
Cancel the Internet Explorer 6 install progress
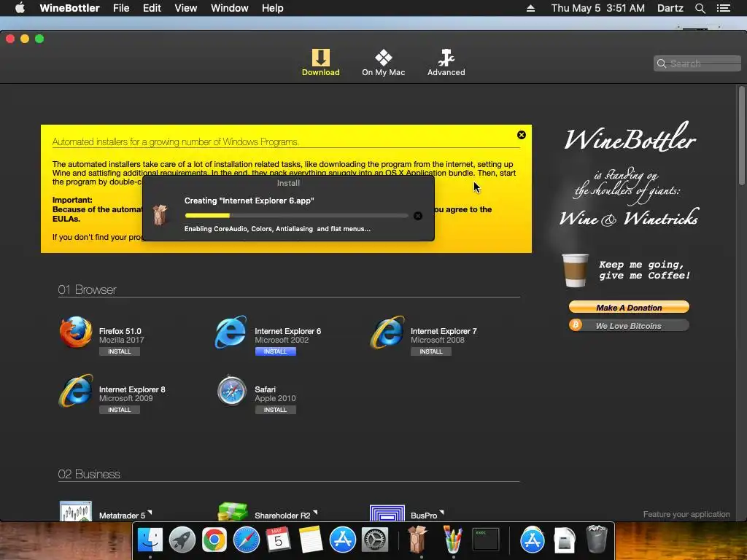[x=418, y=216]
